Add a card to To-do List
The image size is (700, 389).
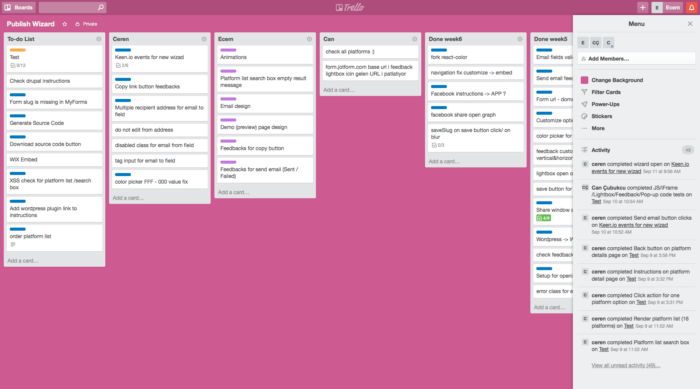click(x=23, y=261)
